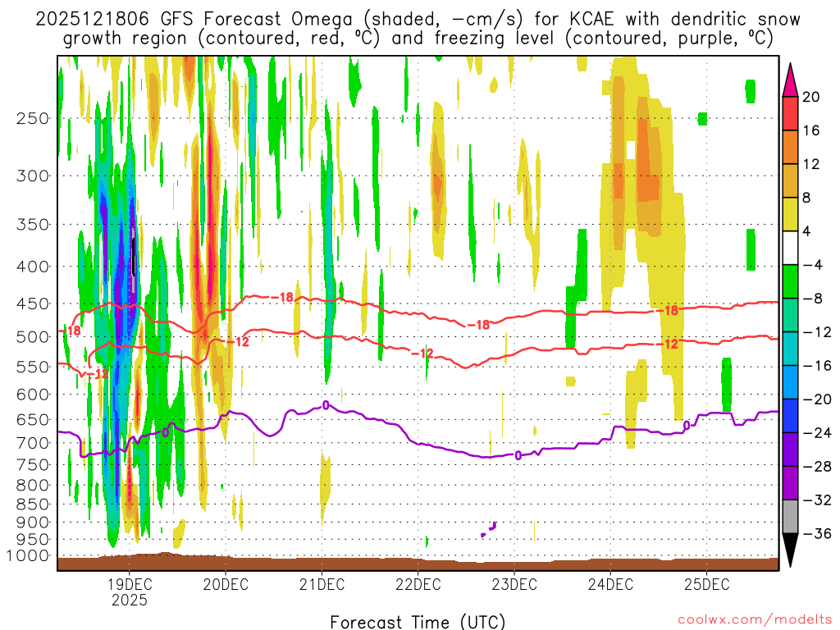The image size is (840, 630).
Task: Click the red -12 contour label near 22DEC
Action: click(422, 353)
